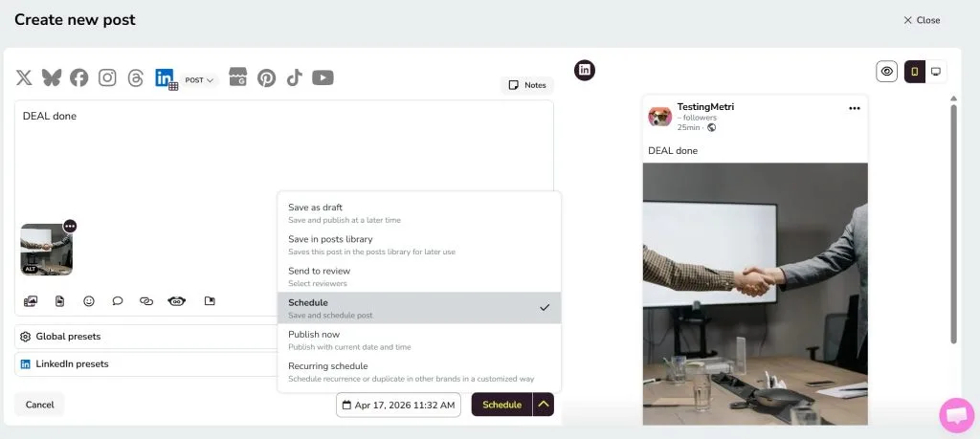Insert a link using the chain icon
This screenshot has height=439, width=980.
click(x=146, y=301)
